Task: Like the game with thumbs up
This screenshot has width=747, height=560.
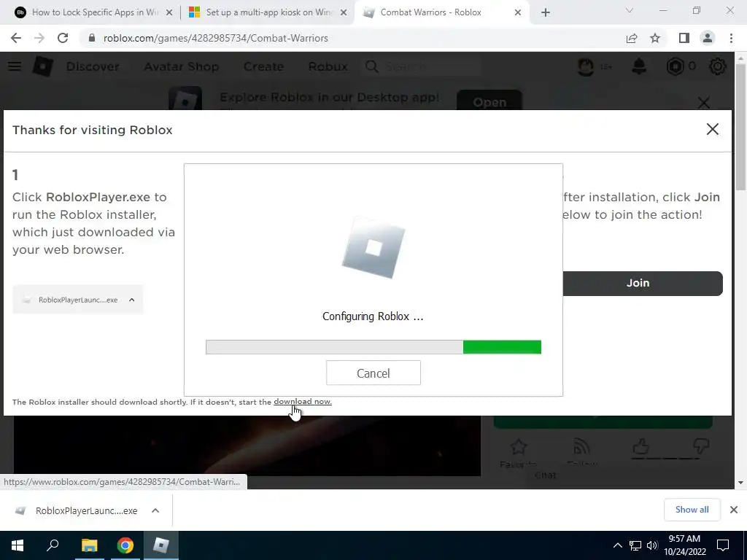Action: coord(640,447)
